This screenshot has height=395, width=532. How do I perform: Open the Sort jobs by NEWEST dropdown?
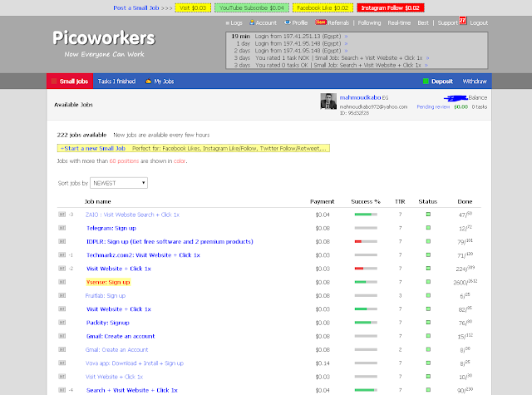click(x=119, y=183)
